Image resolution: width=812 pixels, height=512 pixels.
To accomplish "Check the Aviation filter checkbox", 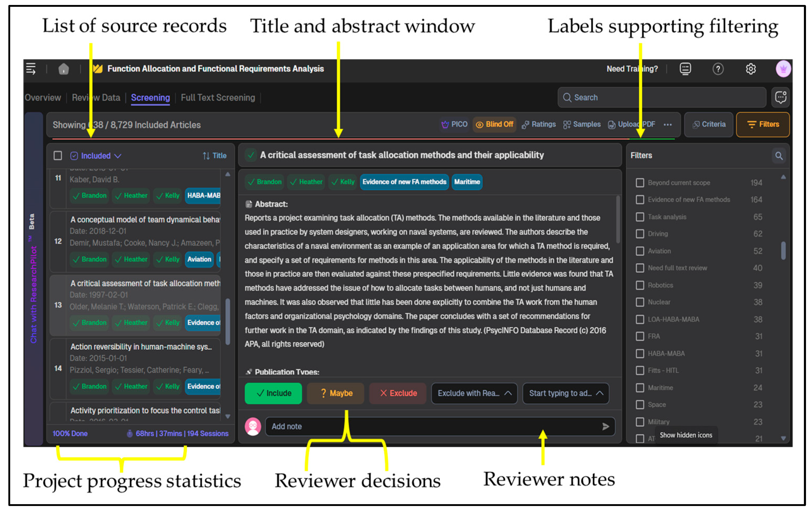I will (640, 251).
